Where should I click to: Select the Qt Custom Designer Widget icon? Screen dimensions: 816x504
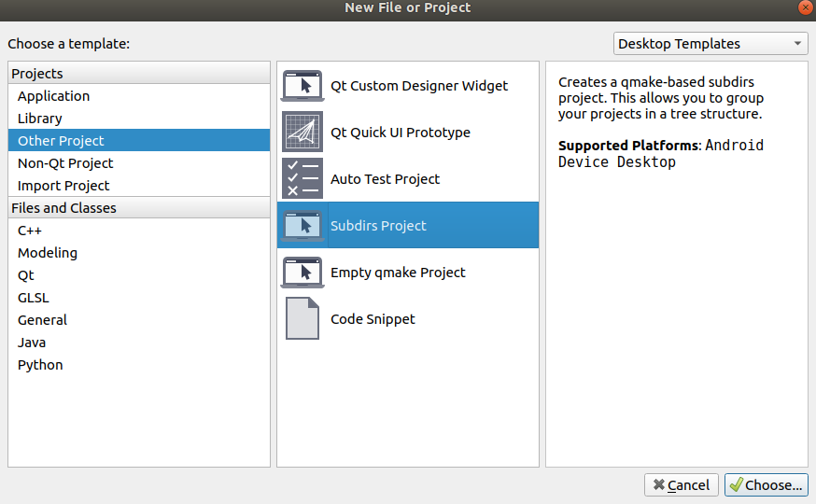pyautogui.click(x=302, y=86)
